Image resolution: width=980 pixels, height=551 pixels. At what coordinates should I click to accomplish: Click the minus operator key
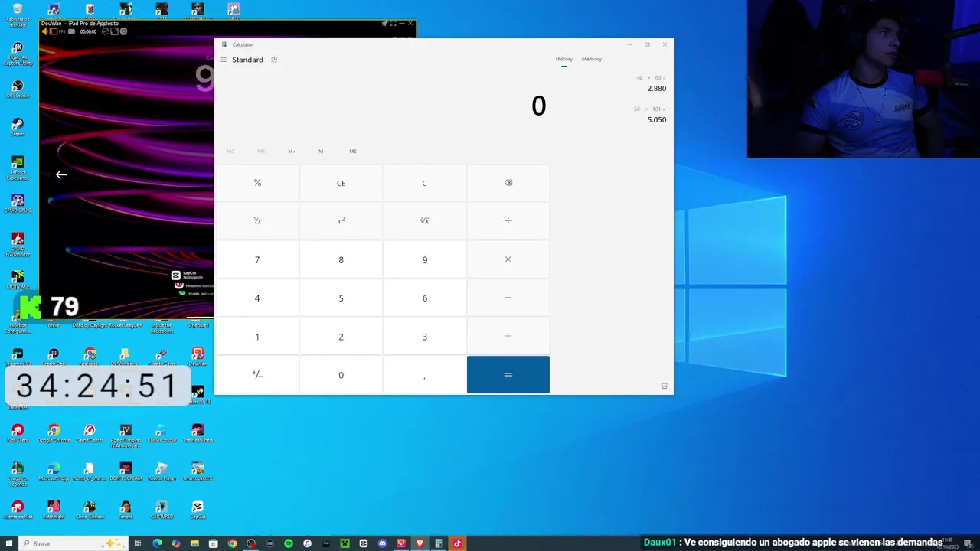pos(508,298)
